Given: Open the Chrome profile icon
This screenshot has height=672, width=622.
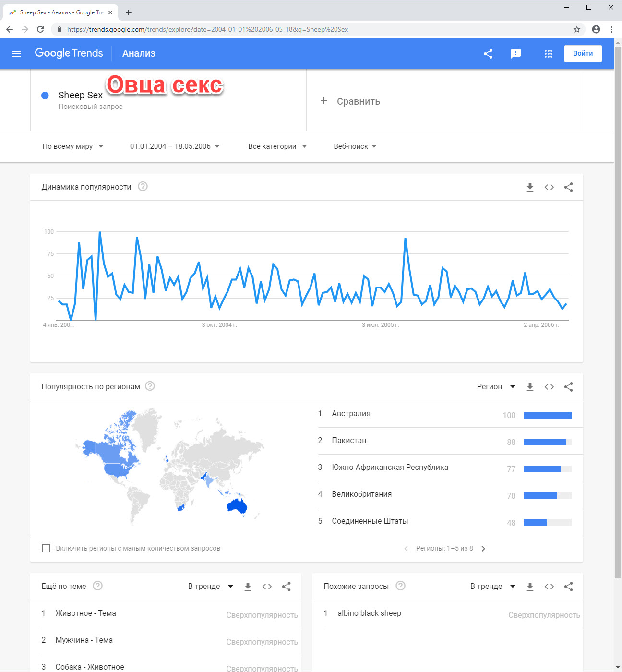Looking at the screenshot, I should click(596, 29).
